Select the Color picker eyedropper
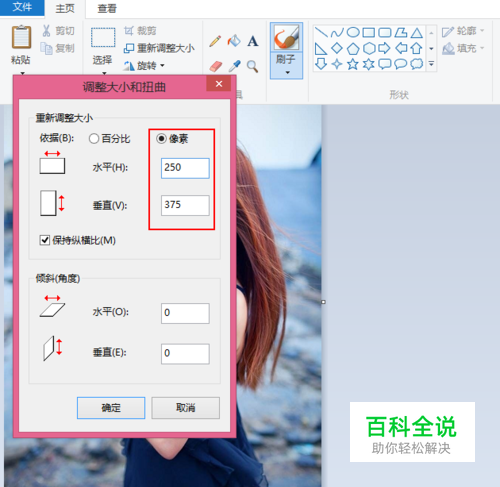This screenshot has width=500, height=487. (234, 66)
